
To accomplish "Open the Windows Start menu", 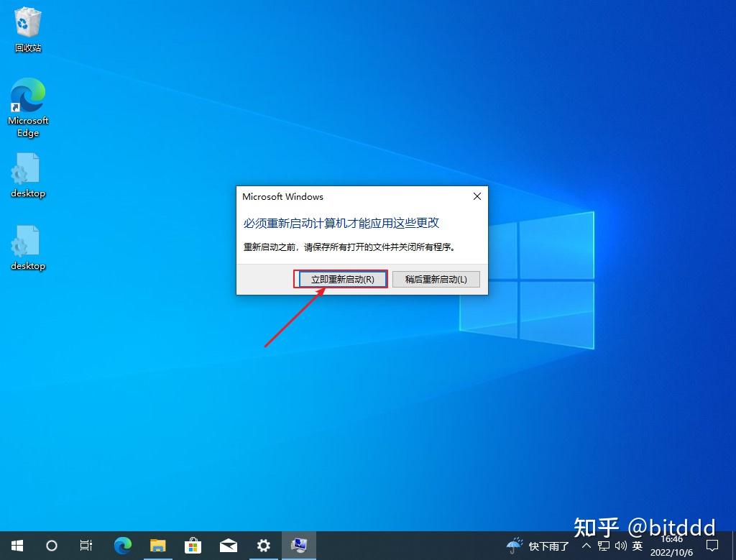I will [x=17, y=546].
